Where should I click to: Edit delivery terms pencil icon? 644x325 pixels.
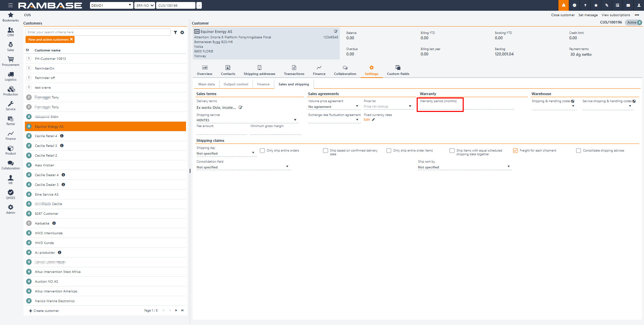point(240,108)
